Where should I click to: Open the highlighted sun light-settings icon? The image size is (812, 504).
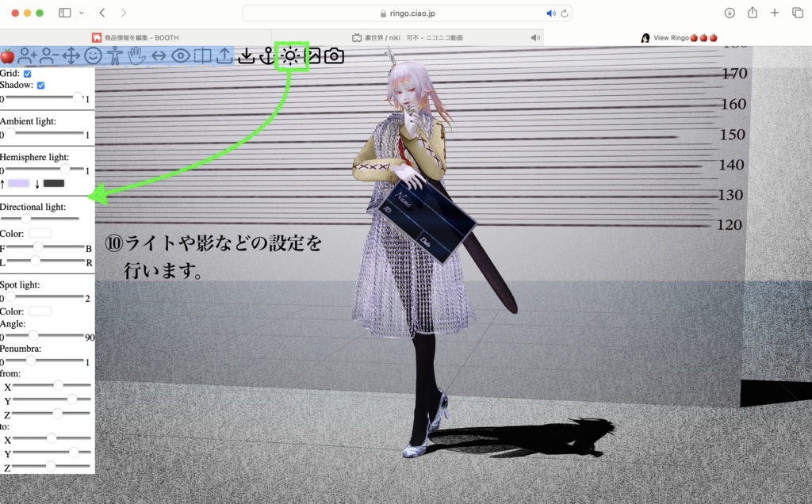(289, 55)
